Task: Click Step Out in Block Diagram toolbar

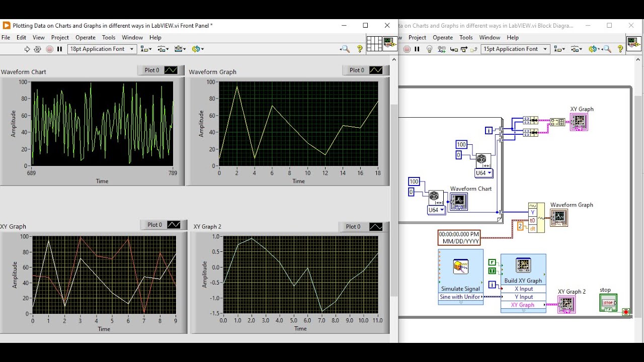Action: 474,49
